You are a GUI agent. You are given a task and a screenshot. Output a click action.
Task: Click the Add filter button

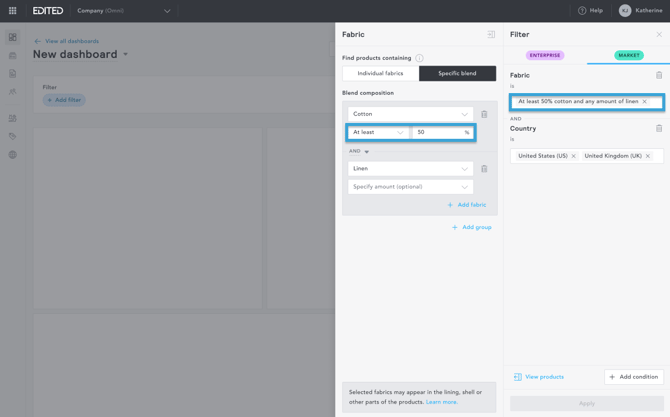(x=64, y=100)
